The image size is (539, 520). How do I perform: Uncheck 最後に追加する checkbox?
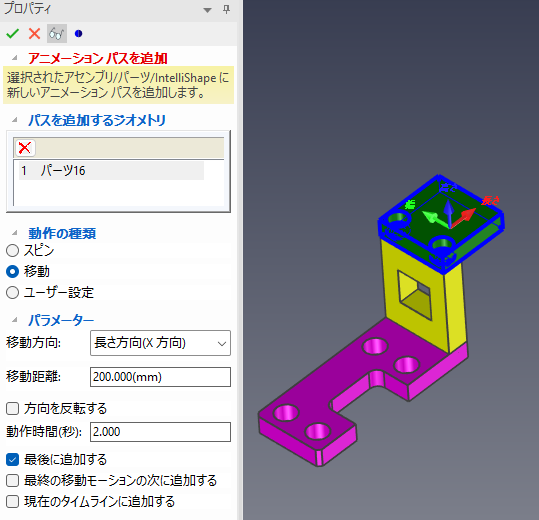(x=12, y=460)
